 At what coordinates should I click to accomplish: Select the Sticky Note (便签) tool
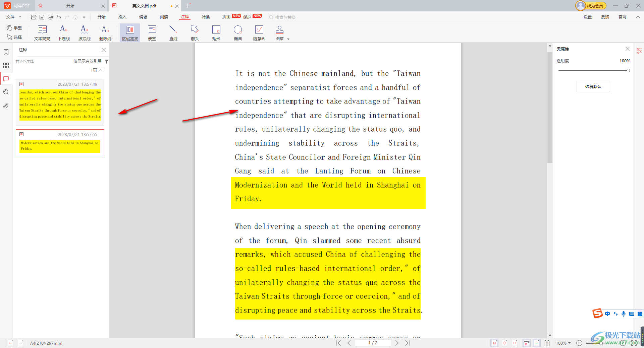click(152, 33)
